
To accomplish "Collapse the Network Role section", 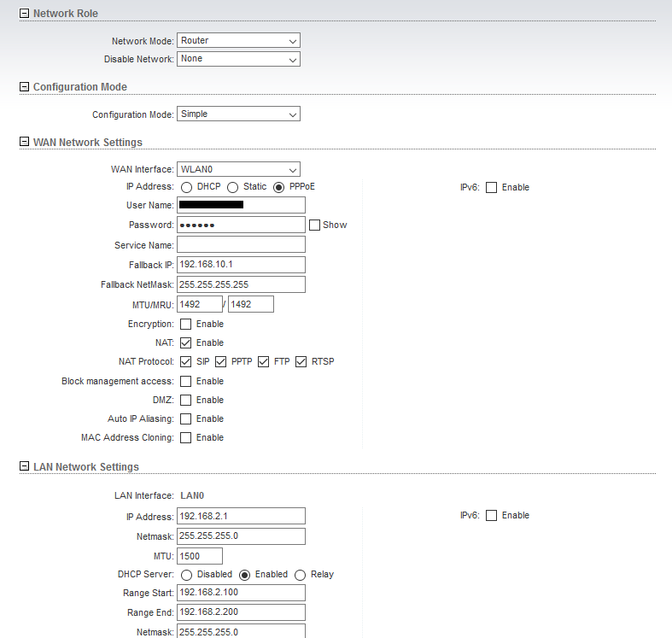I will tap(25, 14).
